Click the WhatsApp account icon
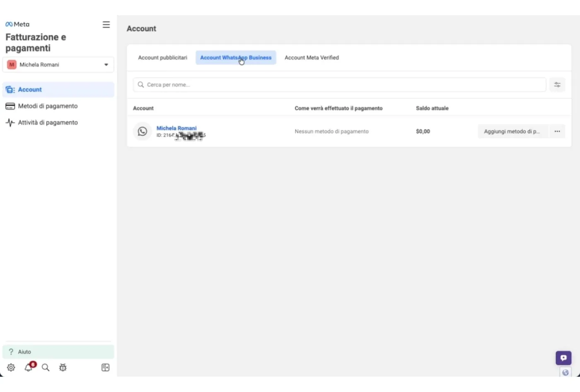This screenshot has width=580, height=392. (x=143, y=131)
